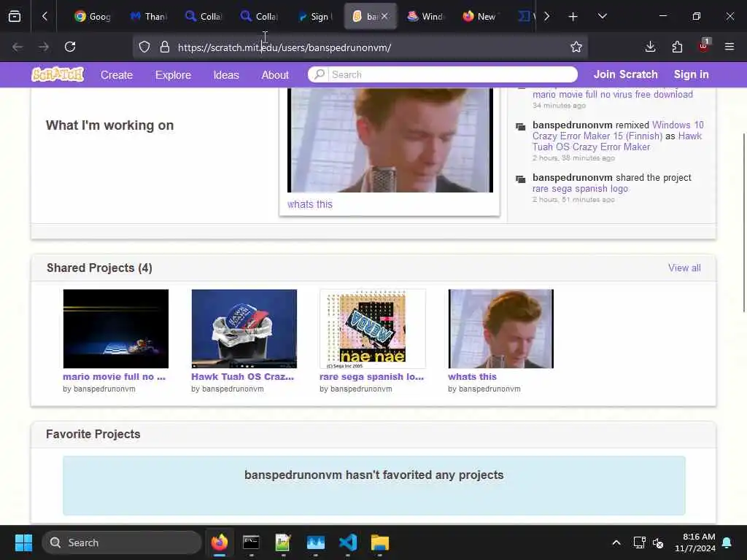Image resolution: width=747 pixels, height=560 pixels.
Task: Open the Hawk Tuah OS project thumbnail
Action: coord(244,329)
